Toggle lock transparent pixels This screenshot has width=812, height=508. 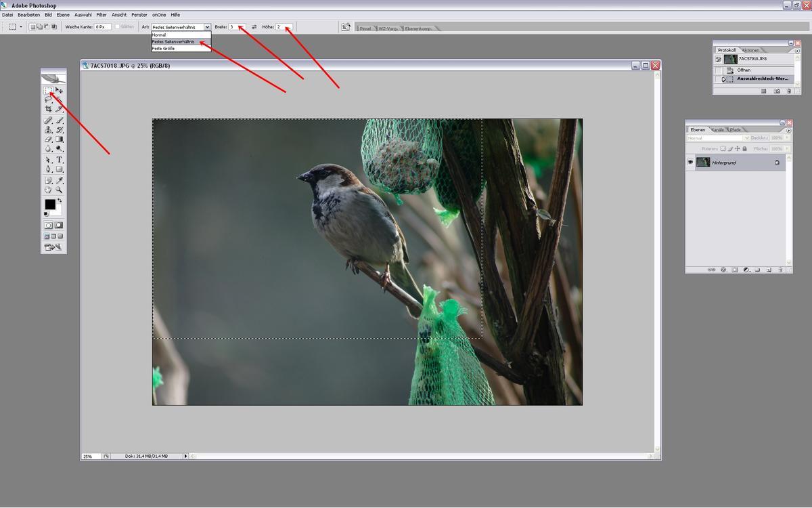point(723,148)
